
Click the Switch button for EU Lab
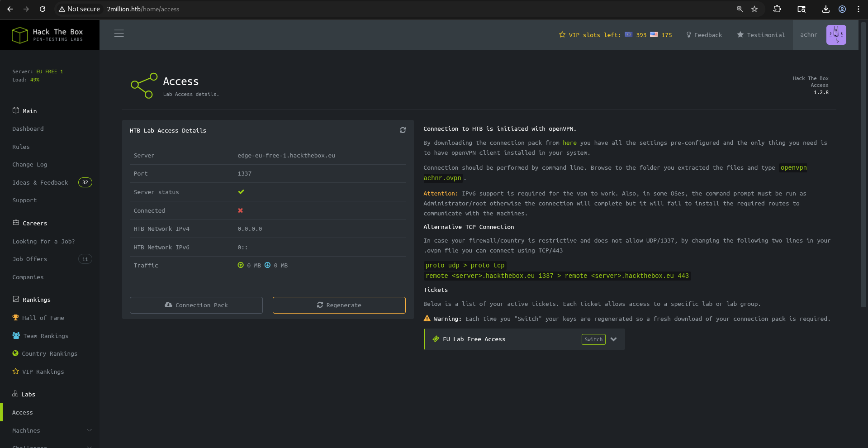[x=593, y=339]
